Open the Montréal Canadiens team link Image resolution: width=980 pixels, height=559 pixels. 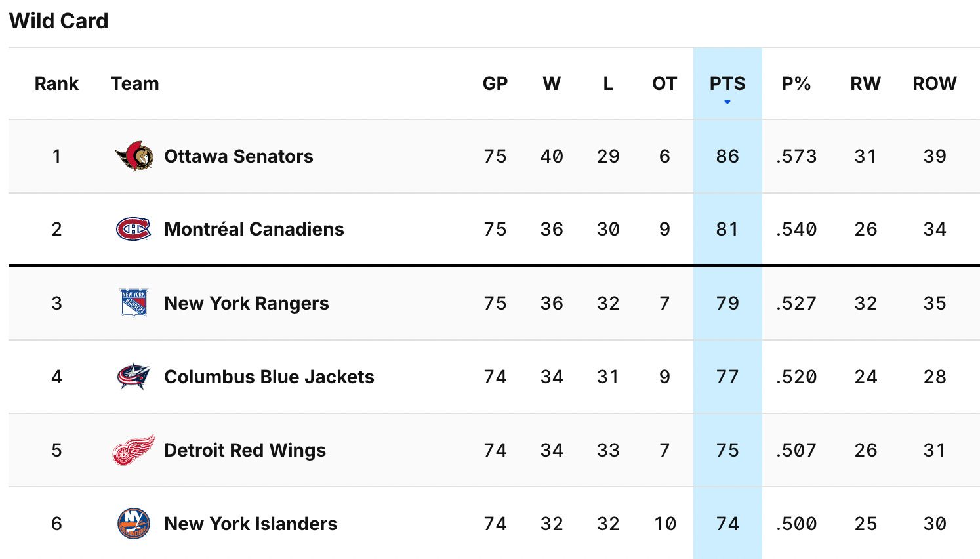coord(254,229)
